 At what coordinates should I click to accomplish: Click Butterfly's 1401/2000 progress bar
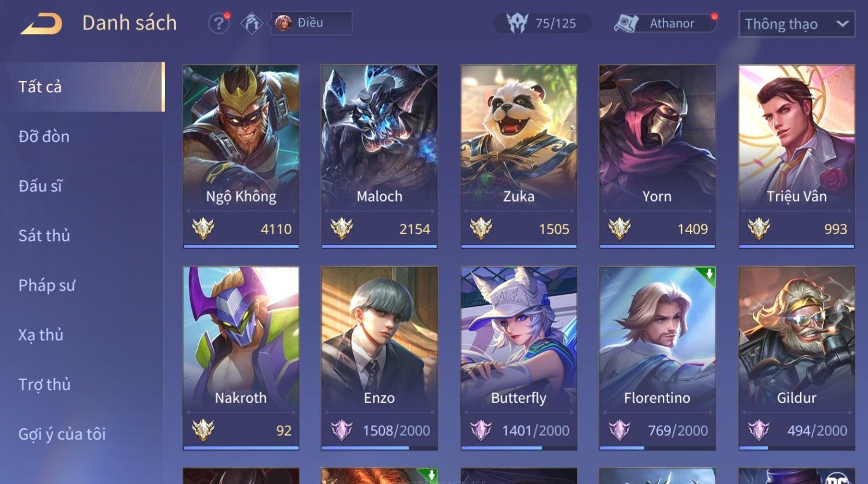click(x=519, y=448)
